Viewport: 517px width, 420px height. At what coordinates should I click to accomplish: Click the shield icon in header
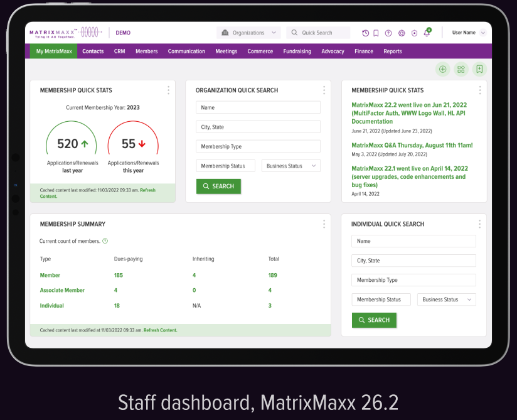(415, 33)
